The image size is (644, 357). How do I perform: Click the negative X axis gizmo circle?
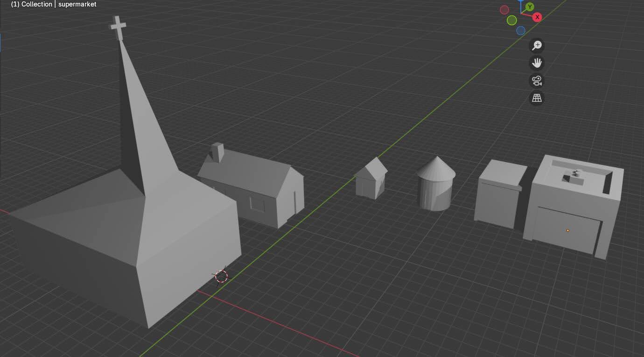[504, 10]
